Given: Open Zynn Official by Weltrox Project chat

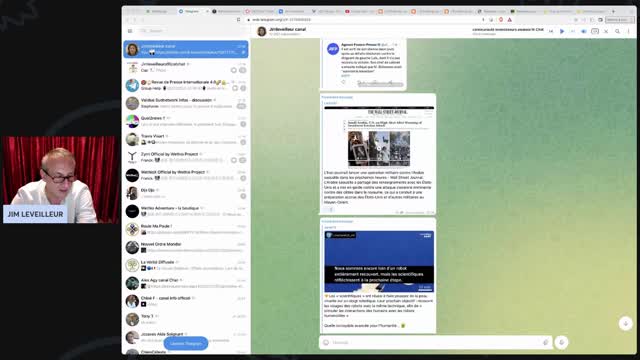Looking at the screenshot, I should tap(186, 157).
